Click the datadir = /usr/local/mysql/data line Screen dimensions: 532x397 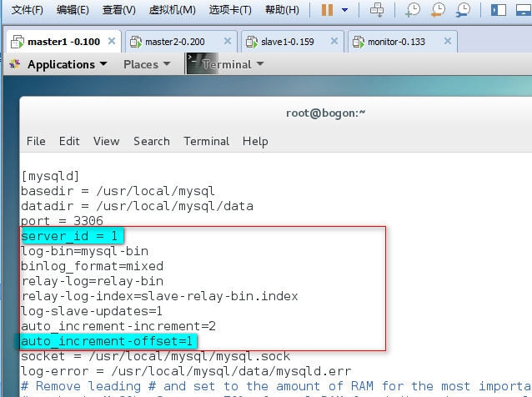(x=137, y=206)
